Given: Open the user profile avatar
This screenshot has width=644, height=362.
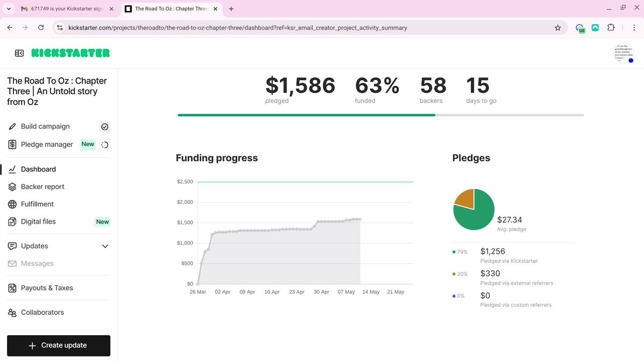Looking at the screenshot, I should 624,53.
